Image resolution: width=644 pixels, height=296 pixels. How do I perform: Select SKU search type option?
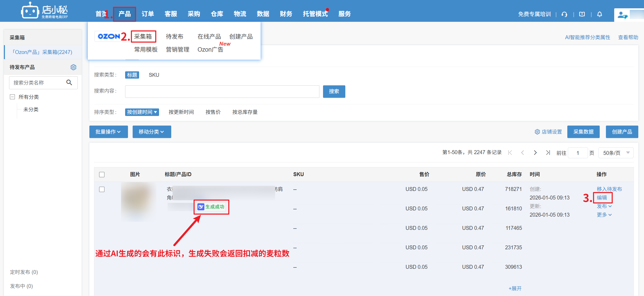click(154, 75)
